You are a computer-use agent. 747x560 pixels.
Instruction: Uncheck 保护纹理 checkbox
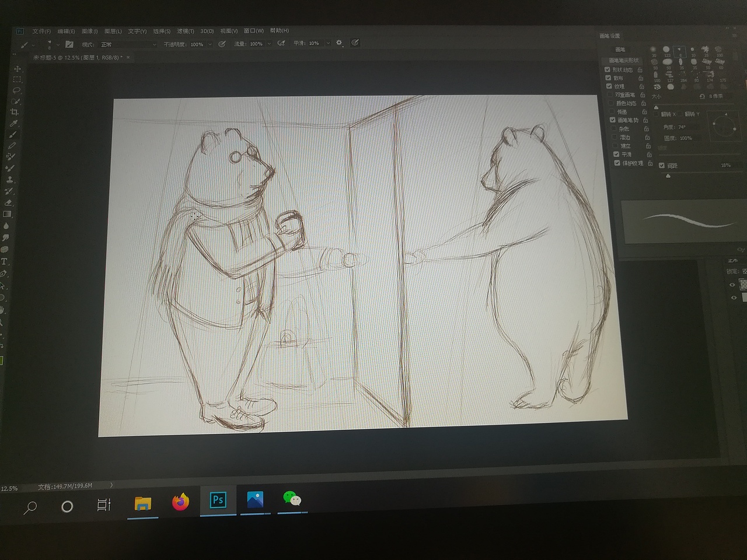(x=617, y=163)
